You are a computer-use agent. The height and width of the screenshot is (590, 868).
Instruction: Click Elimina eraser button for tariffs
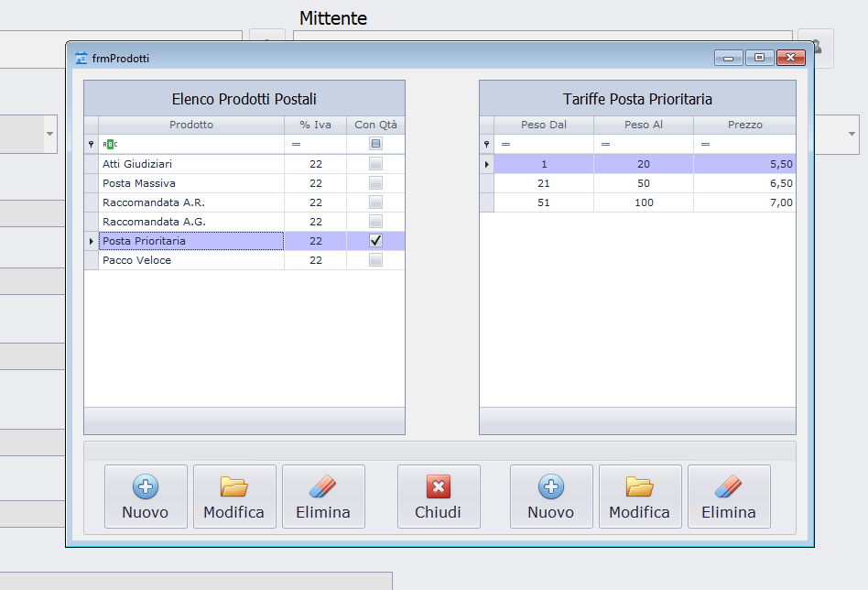click(729, 497)
